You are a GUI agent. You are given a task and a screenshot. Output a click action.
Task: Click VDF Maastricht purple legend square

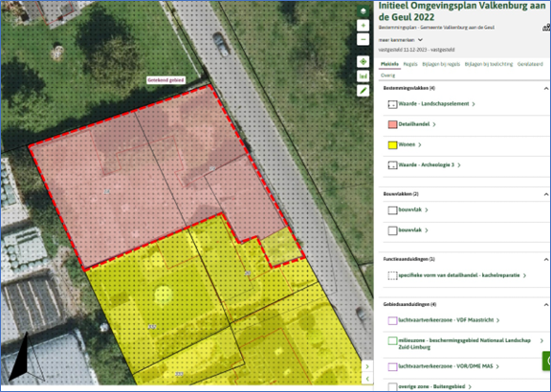(392, 320)
